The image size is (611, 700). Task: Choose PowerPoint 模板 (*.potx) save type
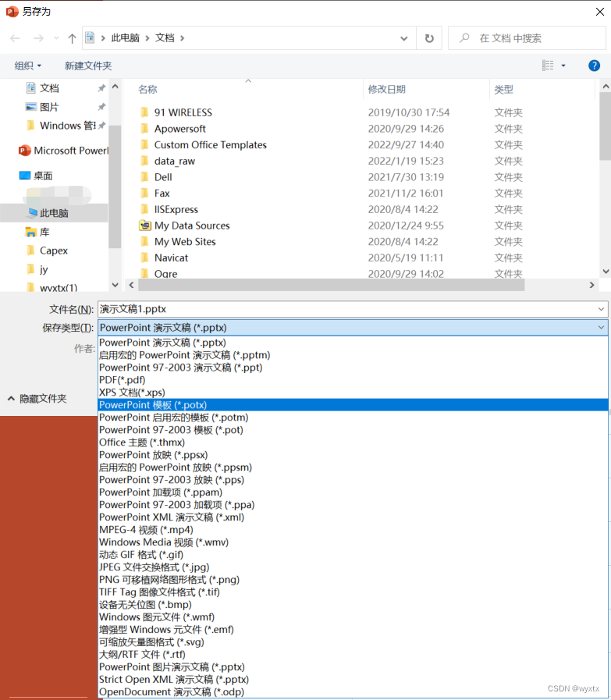click(x=353, y=405)
